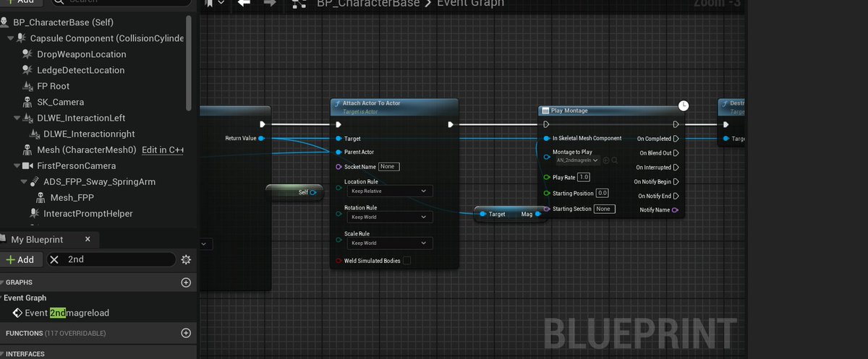
Task: Clear the My Blueprint search with X icon
Action: (x=54, y=259)
